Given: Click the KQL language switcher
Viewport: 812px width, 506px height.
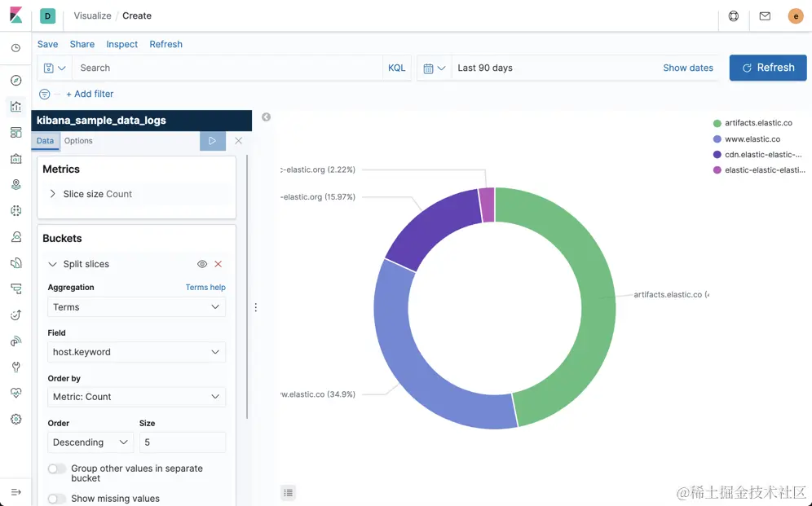Looking at the screenshot, I should pyautogui.click(x=397, y=68).
